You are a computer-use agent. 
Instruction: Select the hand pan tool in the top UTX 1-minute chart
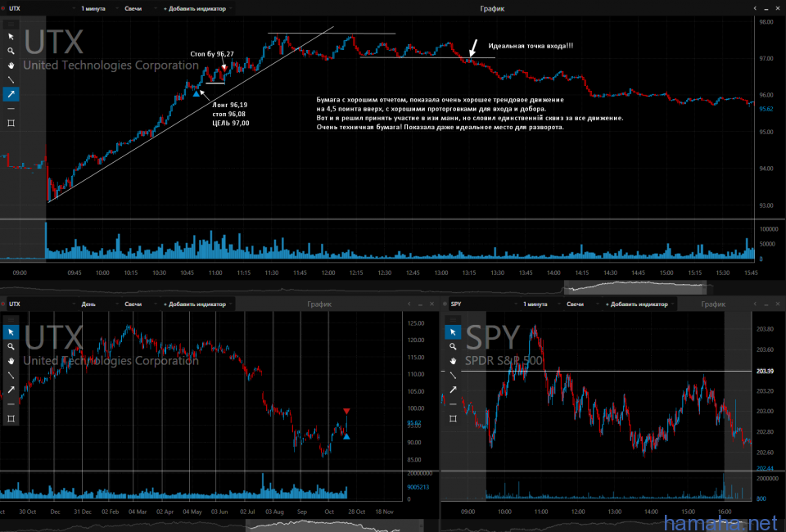(x=11, y=65)
